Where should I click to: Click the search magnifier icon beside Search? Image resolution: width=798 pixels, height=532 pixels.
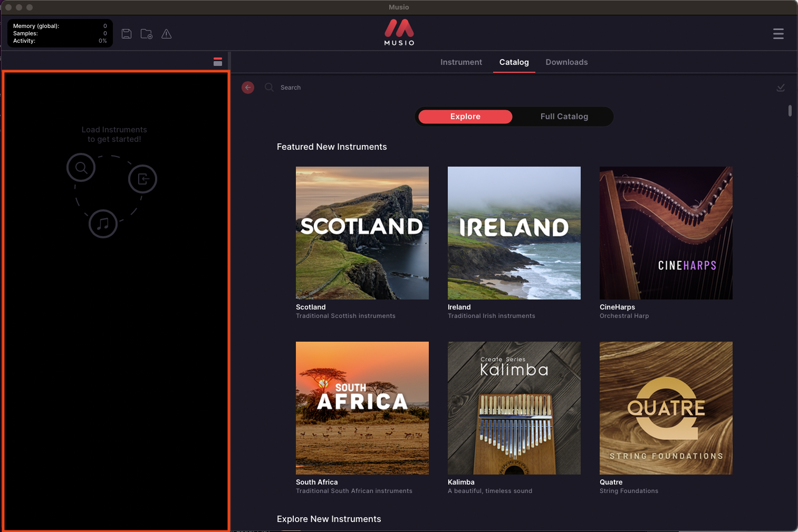pos(269,88)
